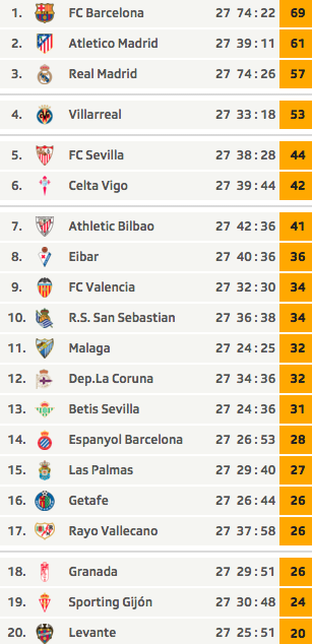312x644 pixels.
Task: Open the FC Sevilla team name
Action: 96,155
